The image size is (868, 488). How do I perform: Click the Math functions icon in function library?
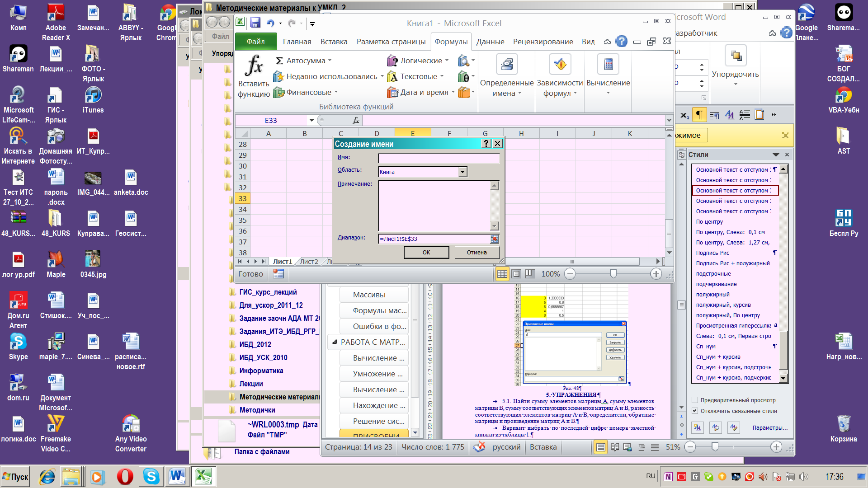(x=463, y=76)
